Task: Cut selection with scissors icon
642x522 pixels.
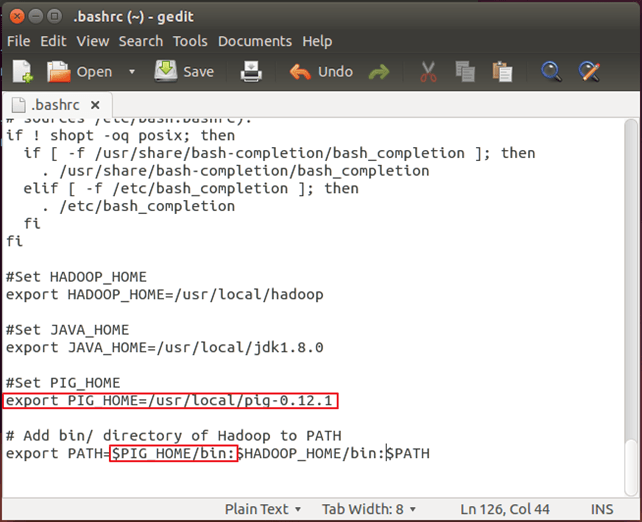Action: [428, 72]
